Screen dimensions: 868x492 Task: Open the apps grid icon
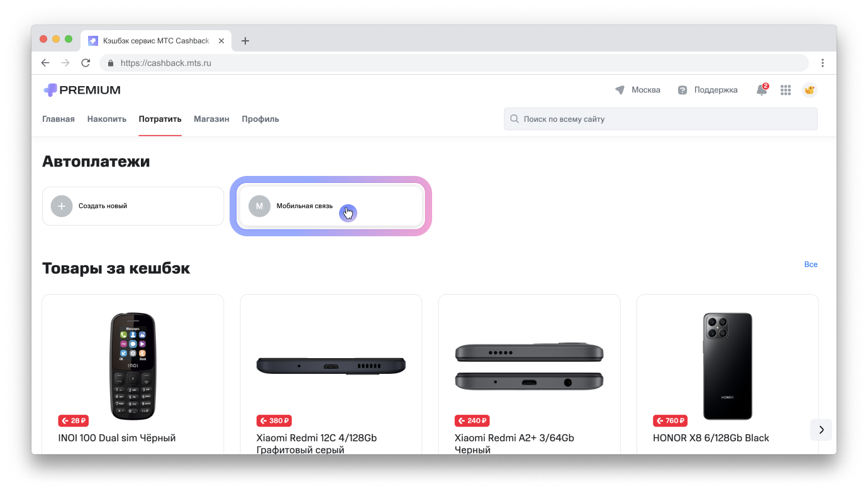(786, 90)
